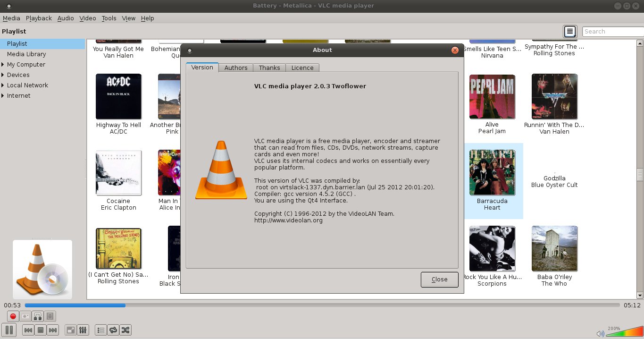Switch to the Authors tab
This screenshot has width=644, height=339.
coord(236,68)
